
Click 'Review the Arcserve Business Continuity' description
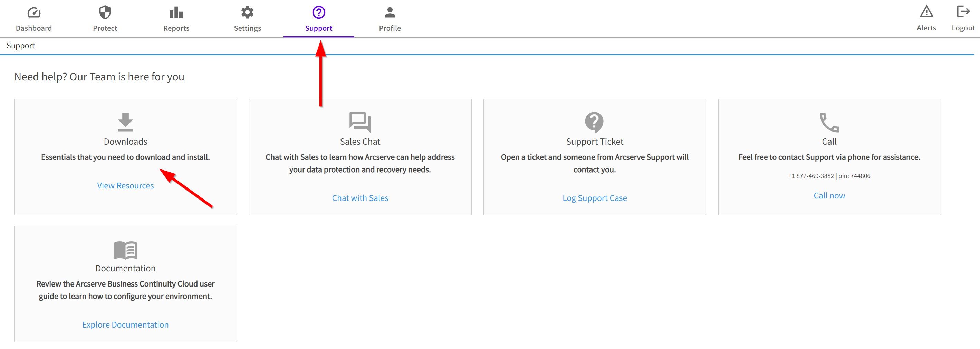pos(126,290)
